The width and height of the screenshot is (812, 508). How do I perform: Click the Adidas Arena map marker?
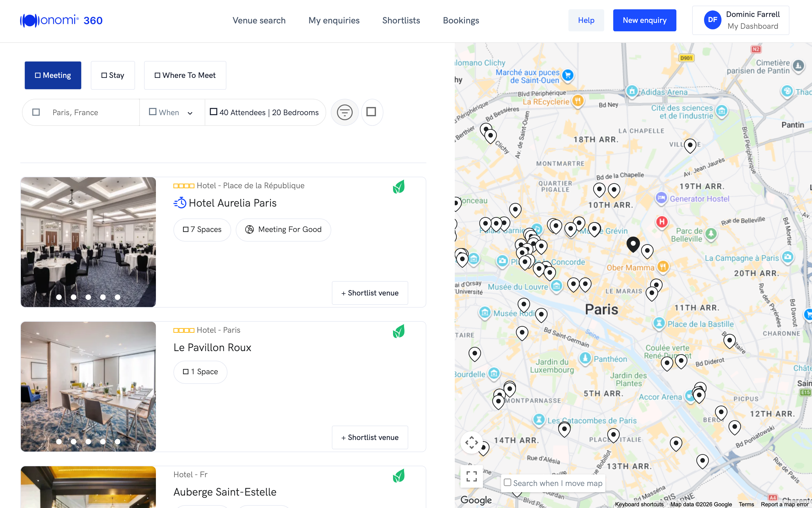click(632, 91)
